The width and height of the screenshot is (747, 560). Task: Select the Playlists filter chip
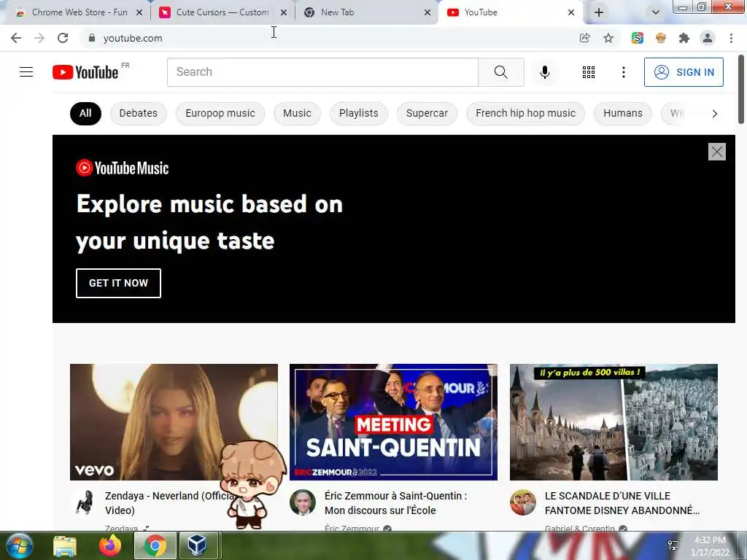359,113
